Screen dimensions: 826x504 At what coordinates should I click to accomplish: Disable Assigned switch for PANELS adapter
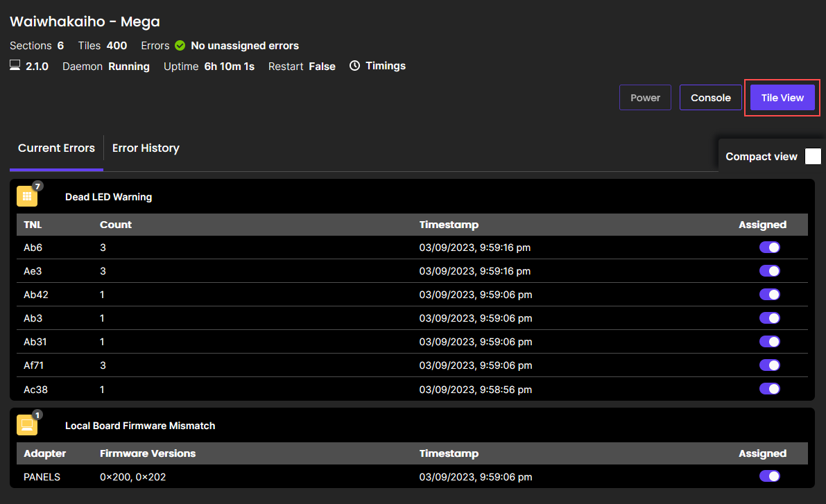coord(769,476)
